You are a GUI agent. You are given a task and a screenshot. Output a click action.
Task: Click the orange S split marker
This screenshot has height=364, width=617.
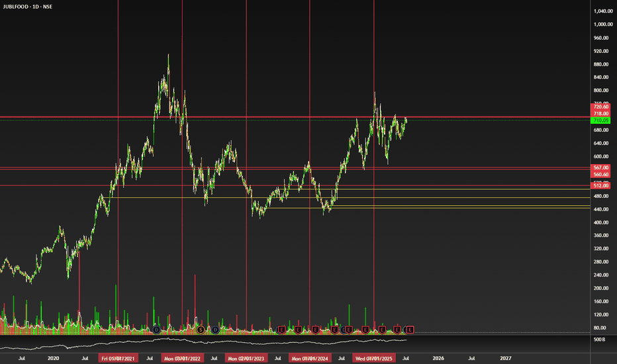point(201,330)
